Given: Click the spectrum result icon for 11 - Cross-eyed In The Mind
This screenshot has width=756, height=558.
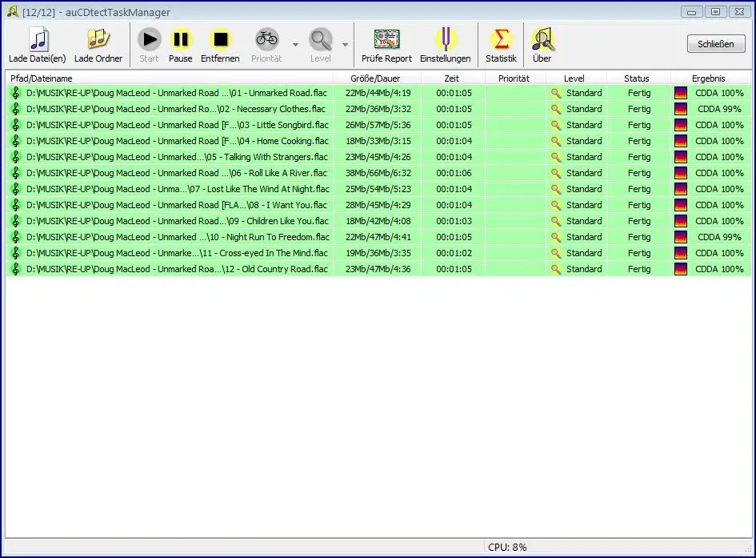Looking at the screenshot, I should pos(680,253).
